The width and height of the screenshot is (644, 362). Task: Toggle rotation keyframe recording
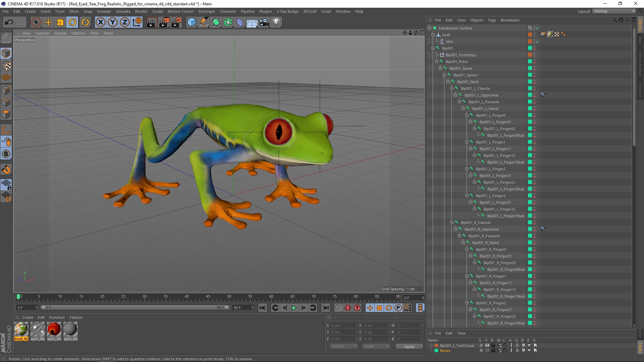389,308
